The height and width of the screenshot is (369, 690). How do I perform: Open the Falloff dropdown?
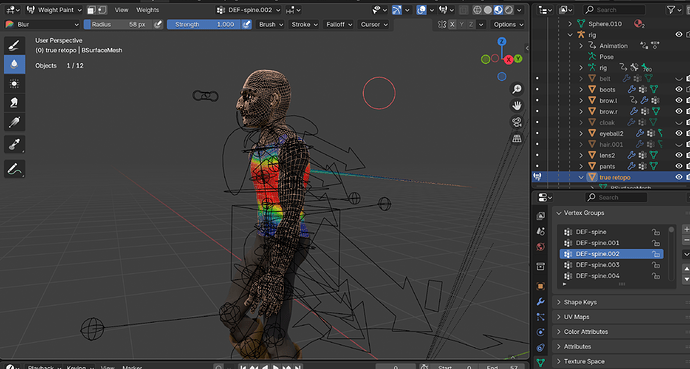(x=339, y=25)
